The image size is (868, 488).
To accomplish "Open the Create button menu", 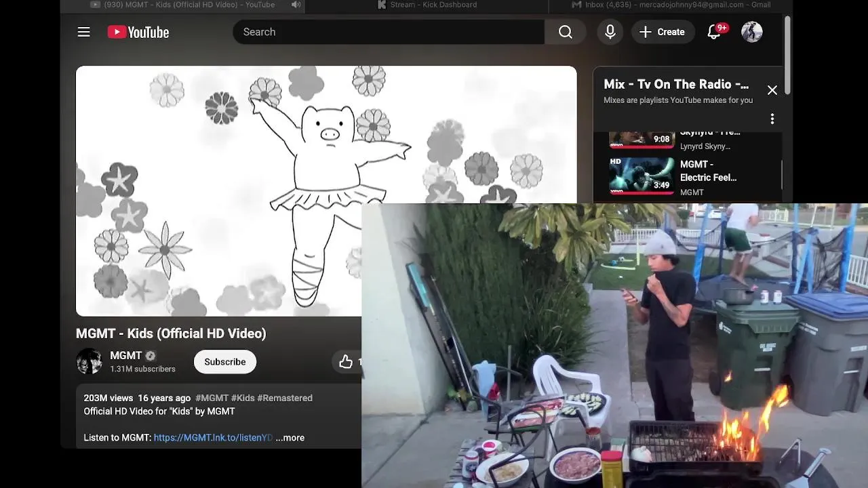I will [x=663, y=32].
